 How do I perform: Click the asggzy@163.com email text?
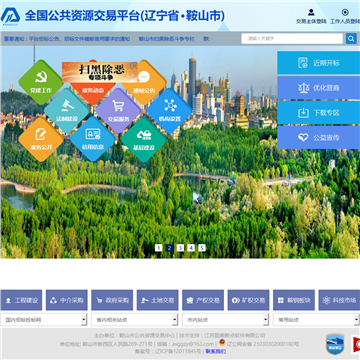(193, 344)
